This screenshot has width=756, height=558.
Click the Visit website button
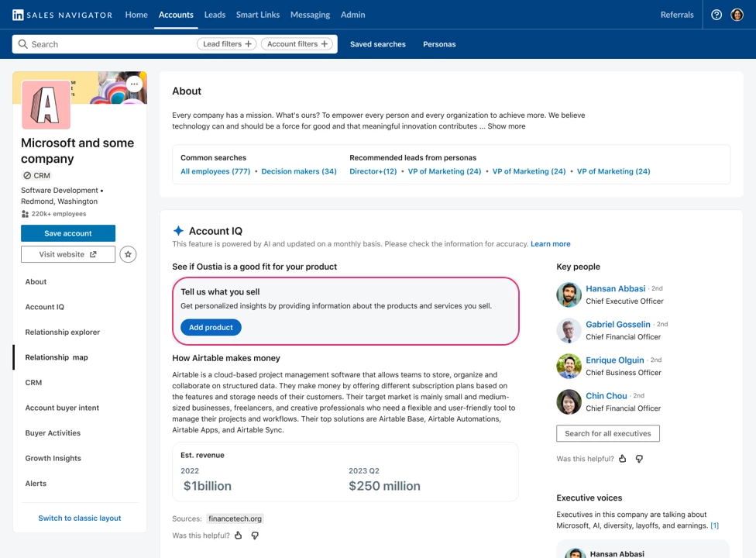[x=68, y=254]
